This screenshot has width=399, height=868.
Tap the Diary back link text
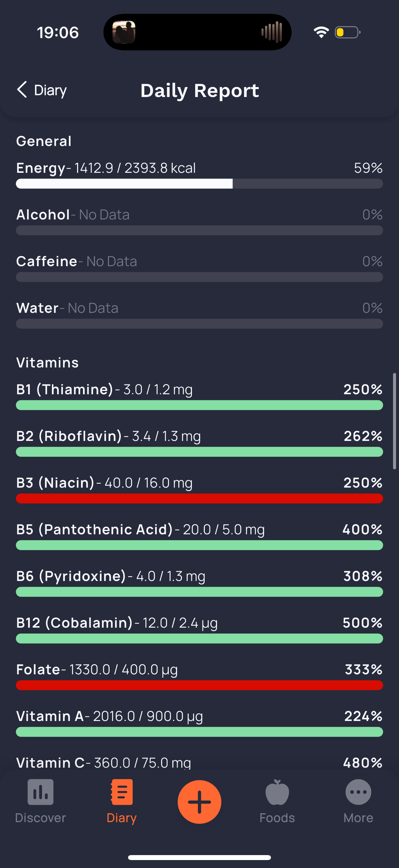(51, 90)
